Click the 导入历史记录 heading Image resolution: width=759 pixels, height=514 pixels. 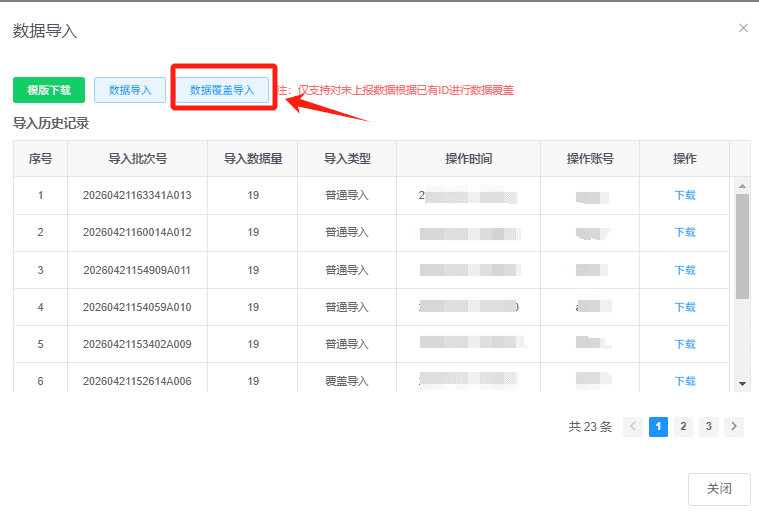[51, 123]
